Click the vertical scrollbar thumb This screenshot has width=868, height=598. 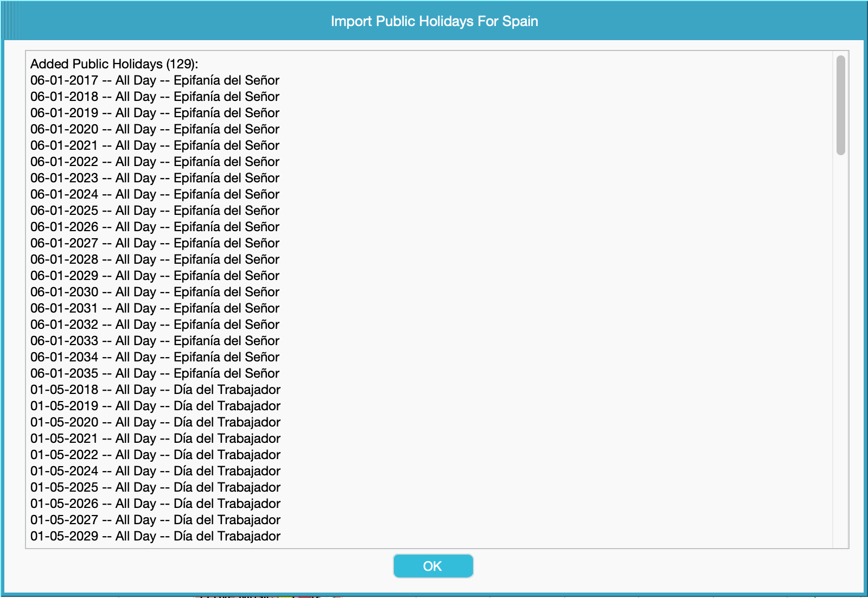(840, 105)
